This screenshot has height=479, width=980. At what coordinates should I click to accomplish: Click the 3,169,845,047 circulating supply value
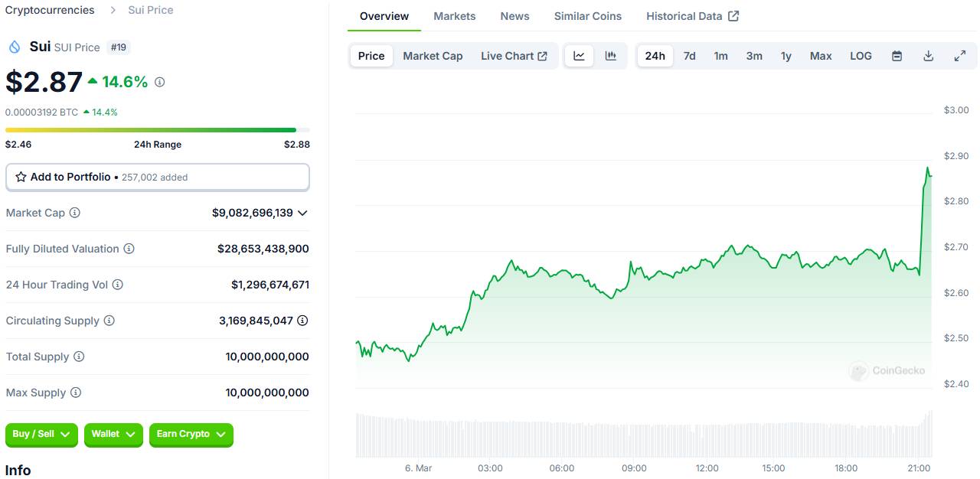click(x=256, y=321)
